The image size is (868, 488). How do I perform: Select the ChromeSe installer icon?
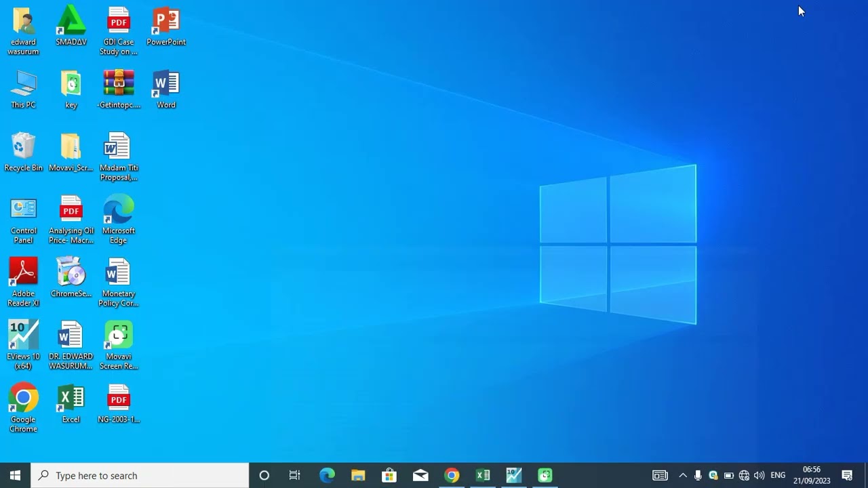pos(71,278)
